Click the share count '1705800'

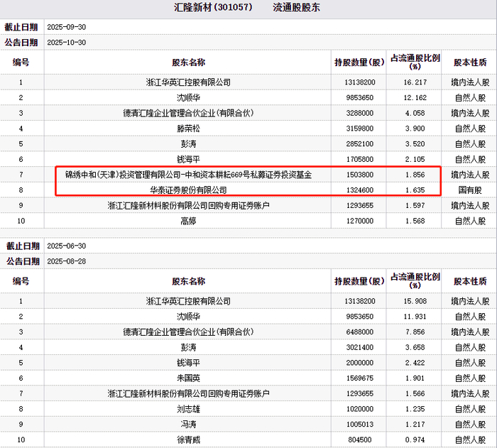coord(360,159)
